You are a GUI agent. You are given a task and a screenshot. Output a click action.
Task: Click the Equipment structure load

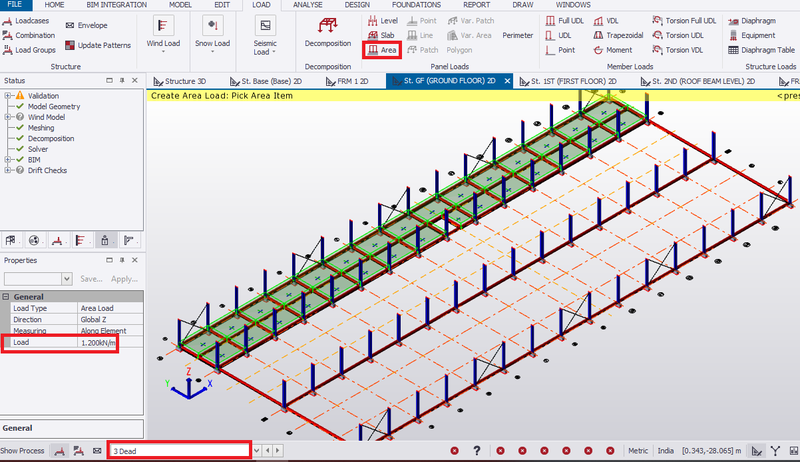(x=752, y=35)
